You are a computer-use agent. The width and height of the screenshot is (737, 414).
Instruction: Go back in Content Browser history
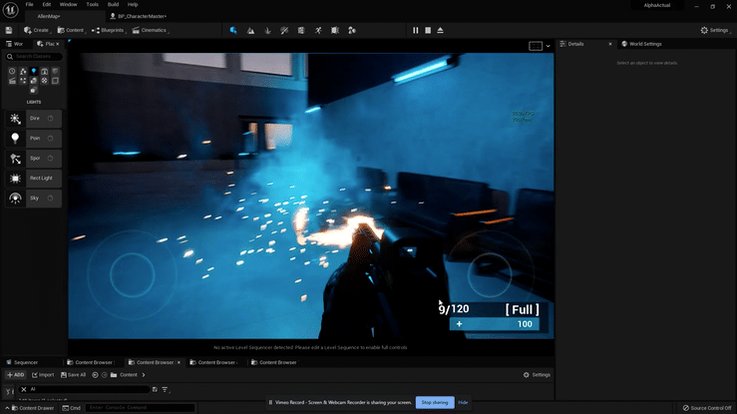95,375
